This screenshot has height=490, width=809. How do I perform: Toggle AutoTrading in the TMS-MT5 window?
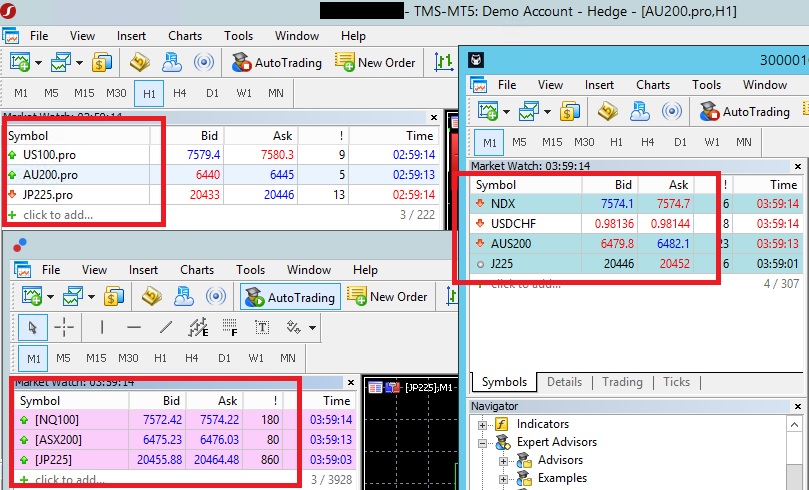click(x=276, y=62)
